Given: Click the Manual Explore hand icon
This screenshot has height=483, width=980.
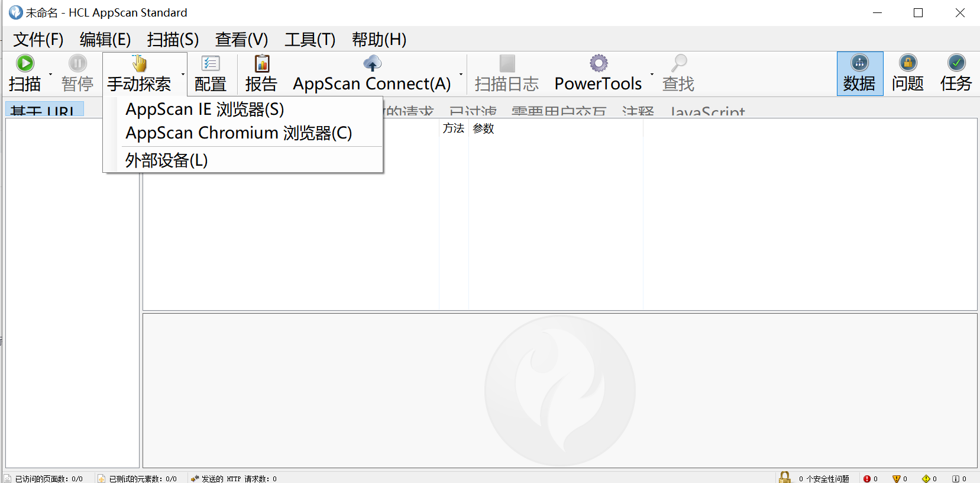Looking at the screenshot, I should 140,63.
